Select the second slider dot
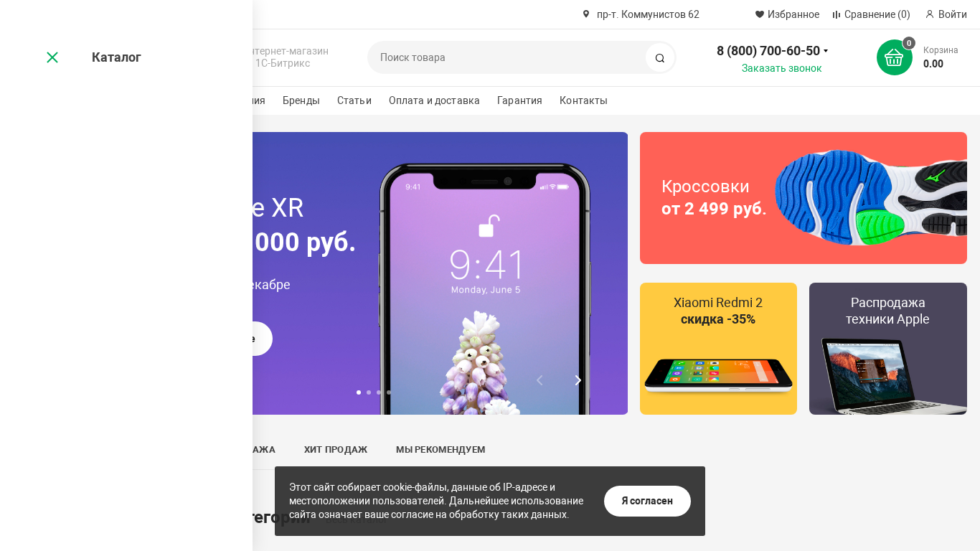 (369, 392)
